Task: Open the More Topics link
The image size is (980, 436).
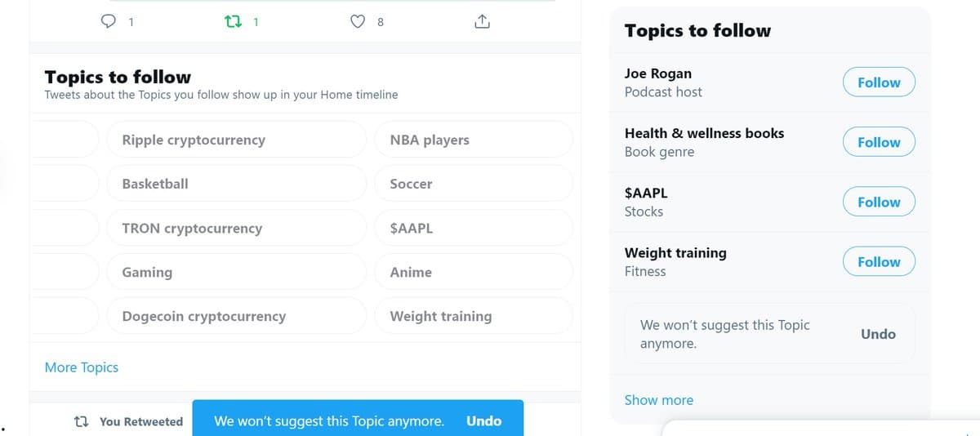Action: click(82, 367)
